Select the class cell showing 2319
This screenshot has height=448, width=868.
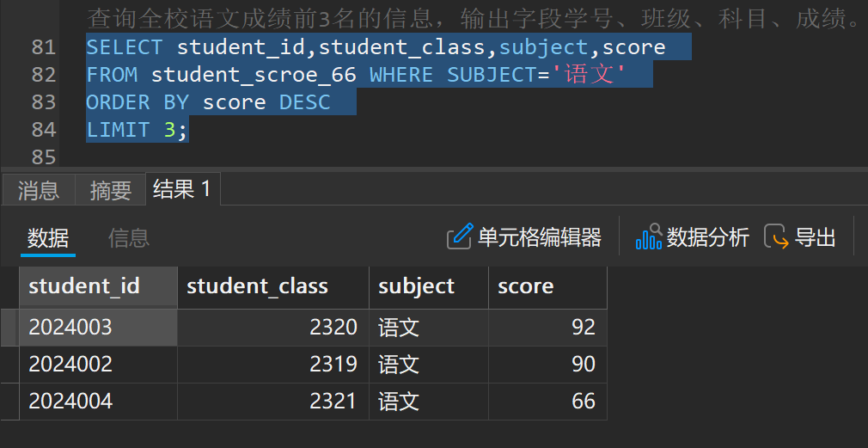(x=273, y=365)
